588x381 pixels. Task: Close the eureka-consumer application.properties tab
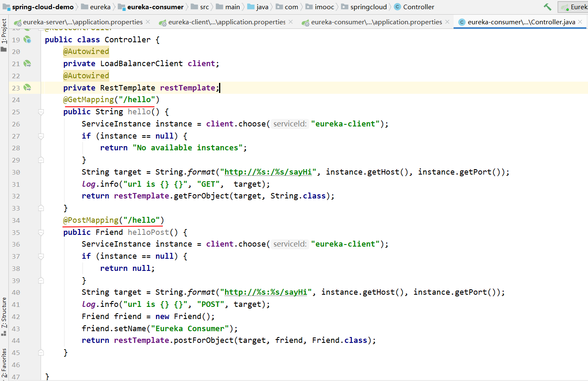pos(447,22)
